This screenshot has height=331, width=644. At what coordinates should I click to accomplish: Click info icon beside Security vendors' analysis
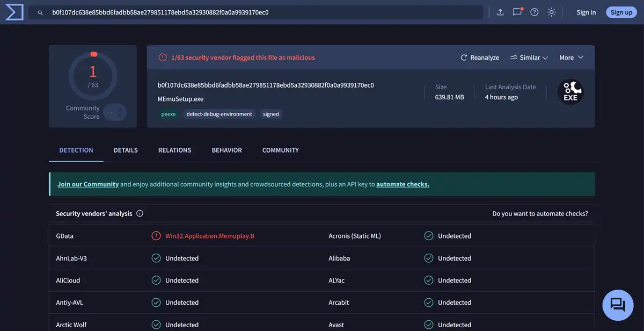pyautogui.click(x=140, y=213)
